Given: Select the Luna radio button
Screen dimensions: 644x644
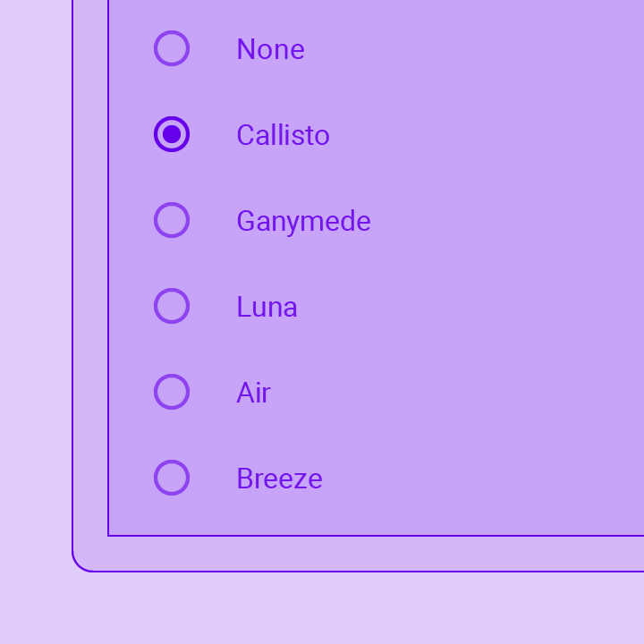Looking at the screenshot, I should pyautogui.click(x=172, y=306).
